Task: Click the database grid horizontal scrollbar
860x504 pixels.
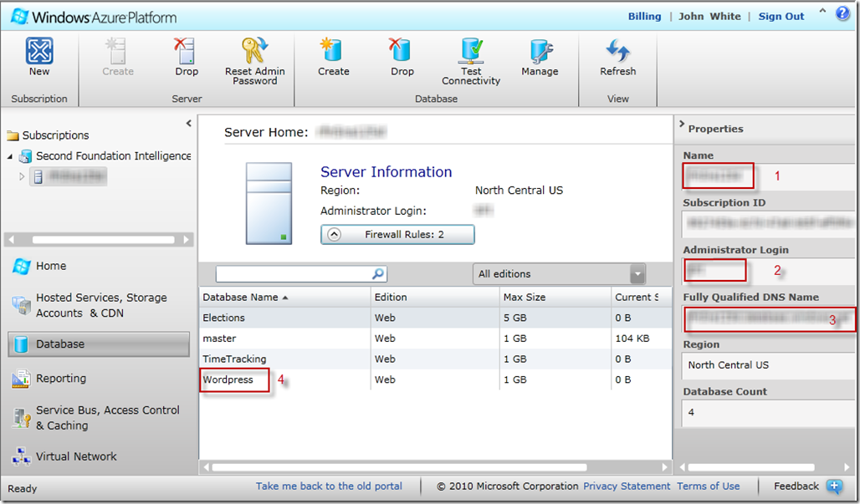Action: (x=399, y=467)
